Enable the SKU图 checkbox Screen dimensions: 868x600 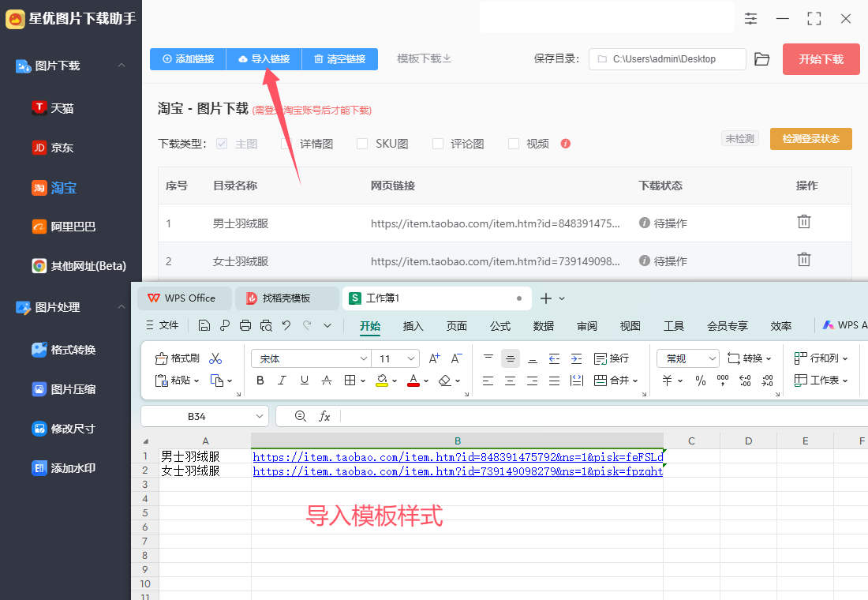click(362, 144)
